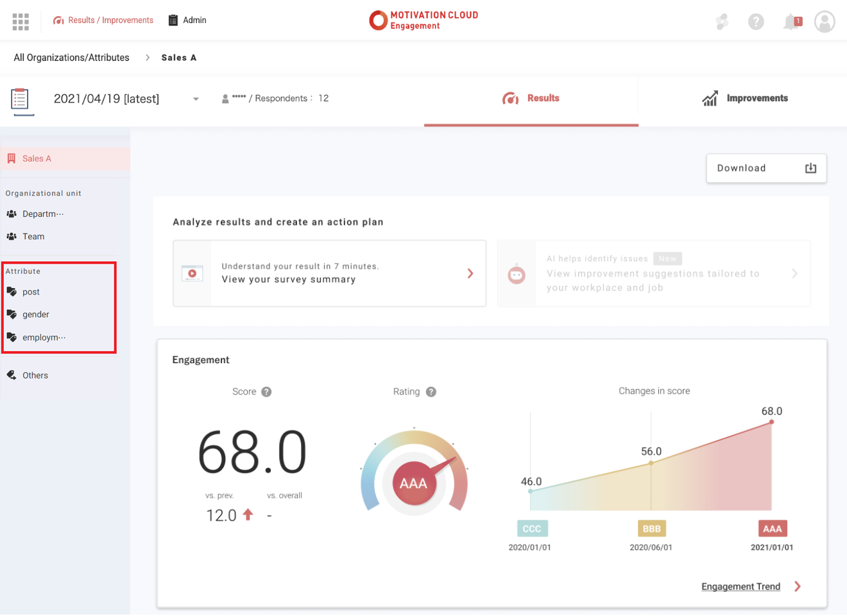Click the header icon left of help
This screenshot has width=847, height=616.
(x=722, y=22)
